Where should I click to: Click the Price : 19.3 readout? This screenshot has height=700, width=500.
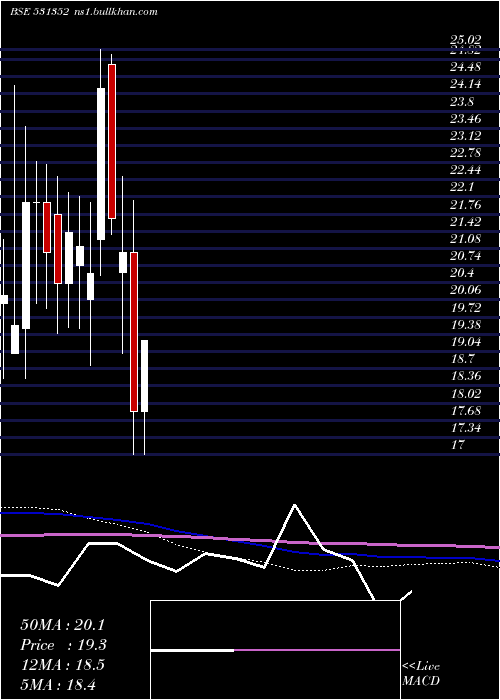tap(63, 645)
